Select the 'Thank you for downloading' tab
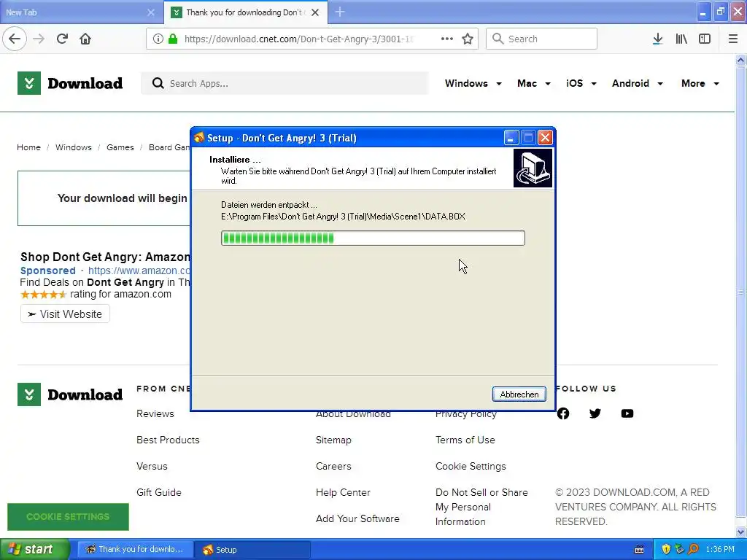Viewport: 747px width, 560px height. (246, 12)
